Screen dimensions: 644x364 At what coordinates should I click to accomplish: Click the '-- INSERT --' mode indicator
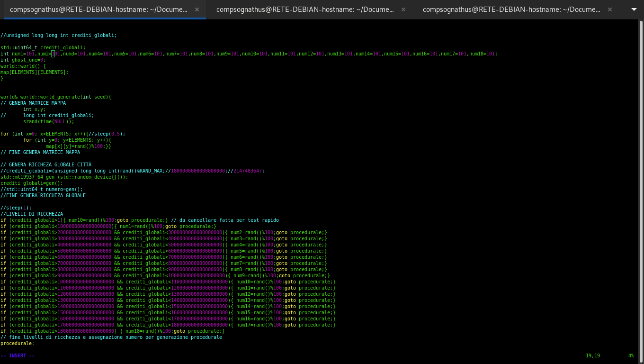click(18, 355)
